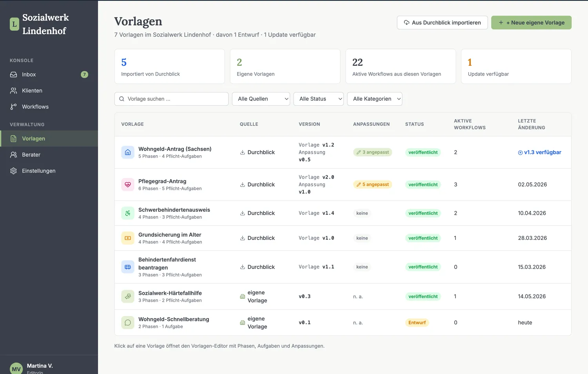Open Inbox from the sidebar

[x=49, y=74]
